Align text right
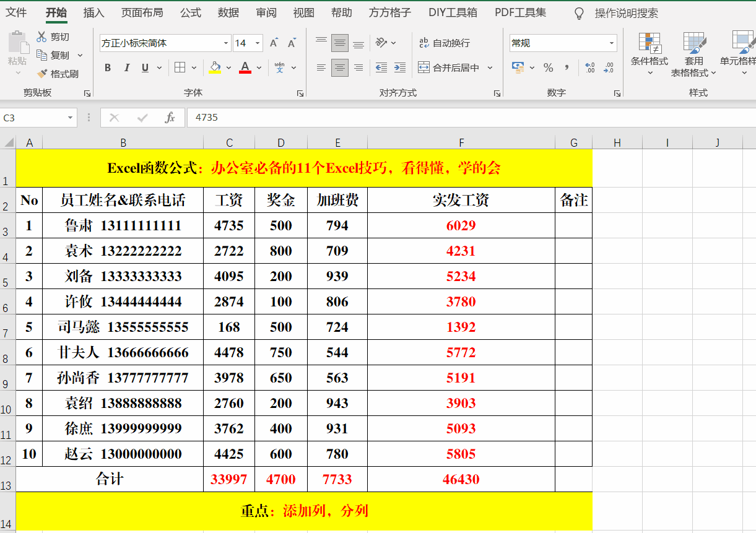Screen dimensions: 756x533 pos(358,67)
